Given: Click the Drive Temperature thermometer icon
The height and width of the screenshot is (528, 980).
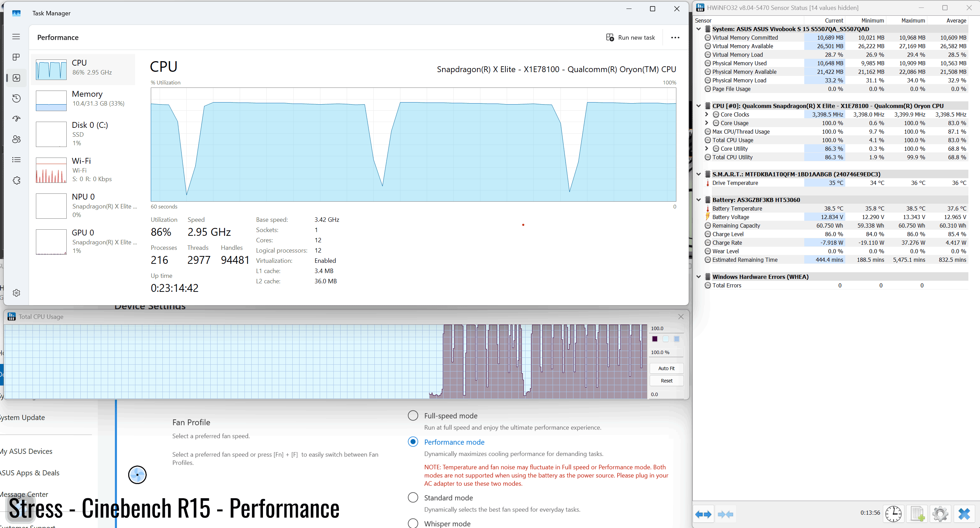Looking at the screenshot, I should pyautogui.click(x=707, y=183).
